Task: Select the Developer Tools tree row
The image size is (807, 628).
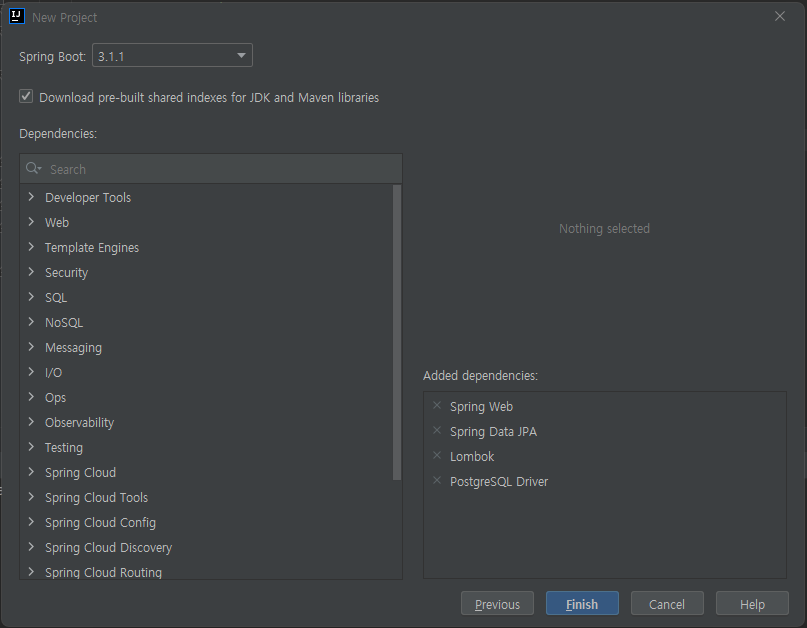Action: click(x=206, y=197)
